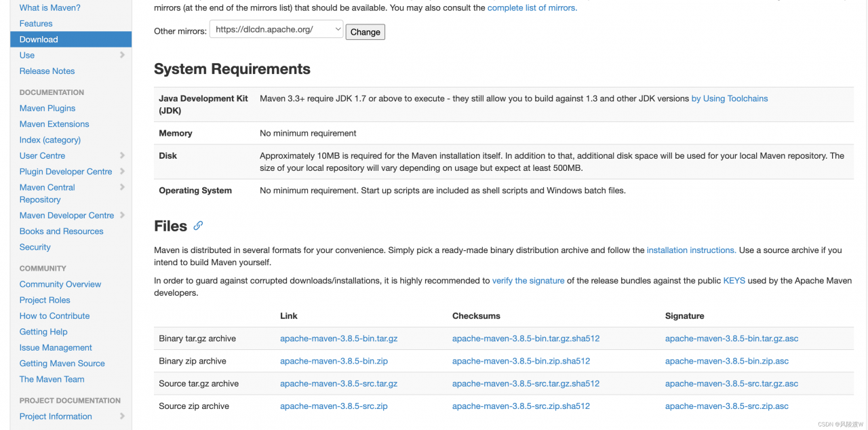Open apache-maven-3.8.5-src.zip.sha512 checksum
This screenshot has width=868, height=430.
pyautogui.click(x=521, y=406)
